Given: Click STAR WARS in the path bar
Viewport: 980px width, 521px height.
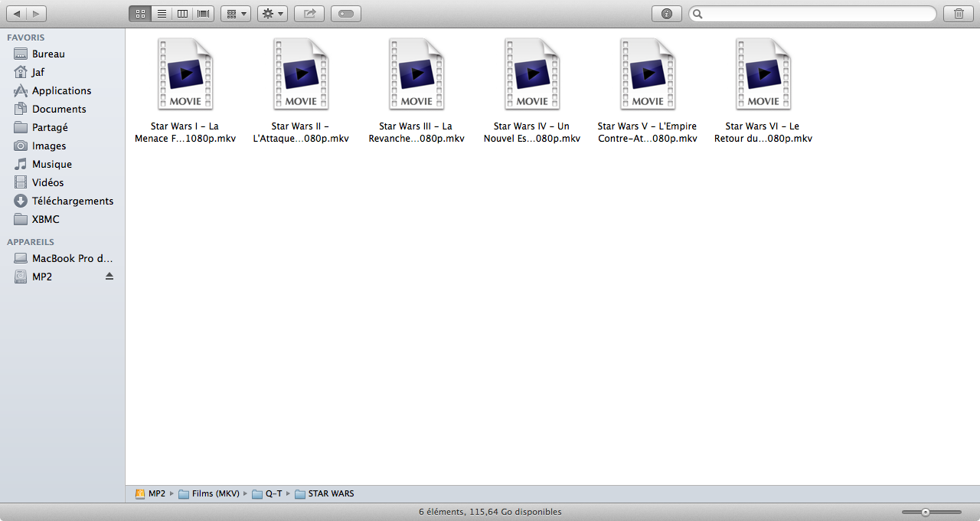Looking at the screenshot, I should pos(325,493).
